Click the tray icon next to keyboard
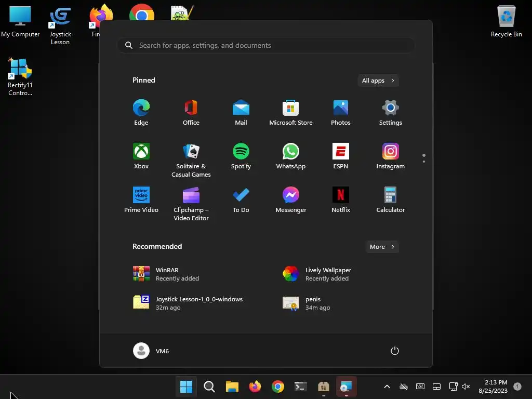Image resolution: width=532 pixels, height=399 pixels. pyautogui.click(x=436, y=387)
